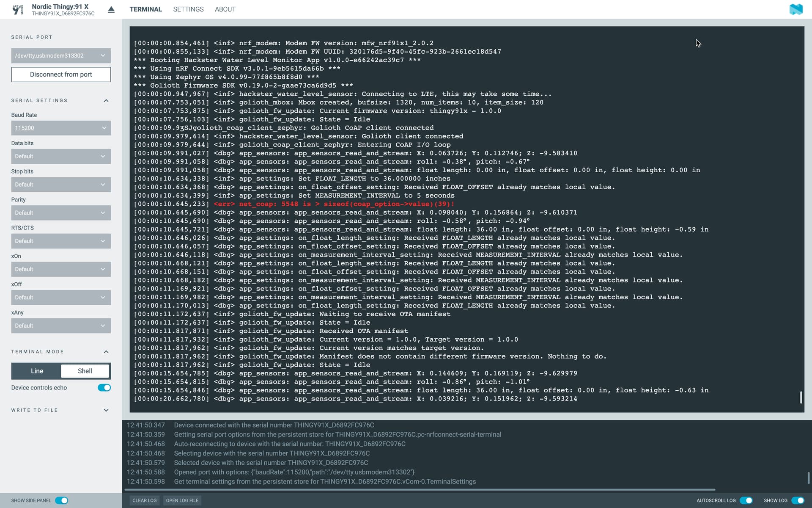Open the About tab
Screen dimensions: 812x508
click(225, 9)
